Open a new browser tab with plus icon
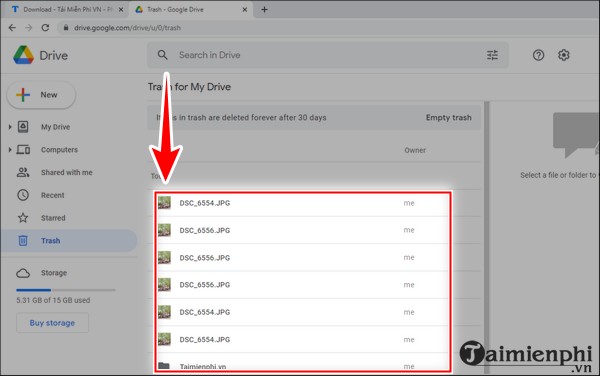Image resolution: width=600 pixels, height=376 pixels. point(264,10)
